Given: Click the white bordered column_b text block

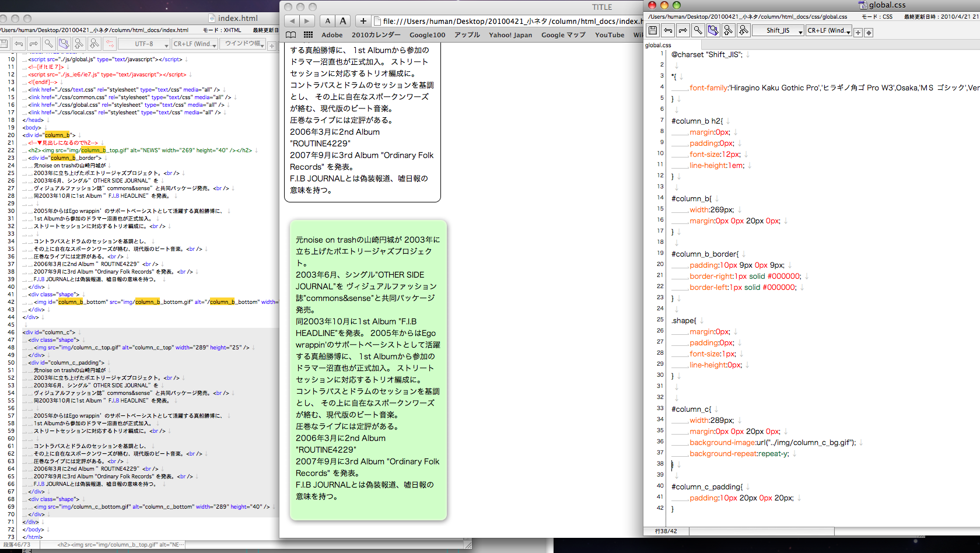Looking at the screenshot, I should point(362,123).
